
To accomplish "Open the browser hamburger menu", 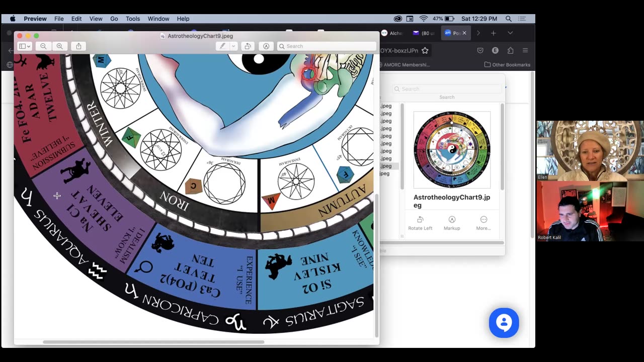I will [525, 50].
